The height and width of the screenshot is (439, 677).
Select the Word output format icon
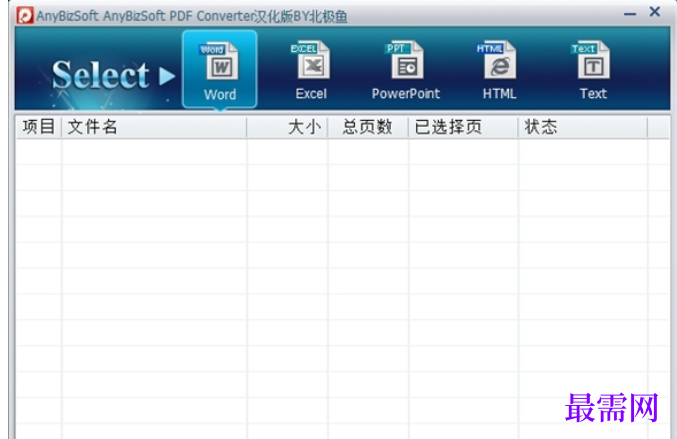click(220, 69)
